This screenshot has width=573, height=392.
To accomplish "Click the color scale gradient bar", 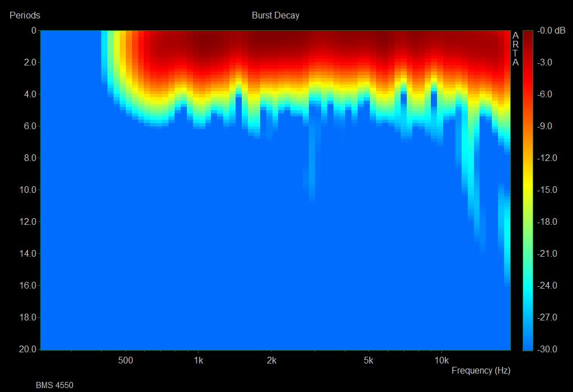I will tap(528, 190).
